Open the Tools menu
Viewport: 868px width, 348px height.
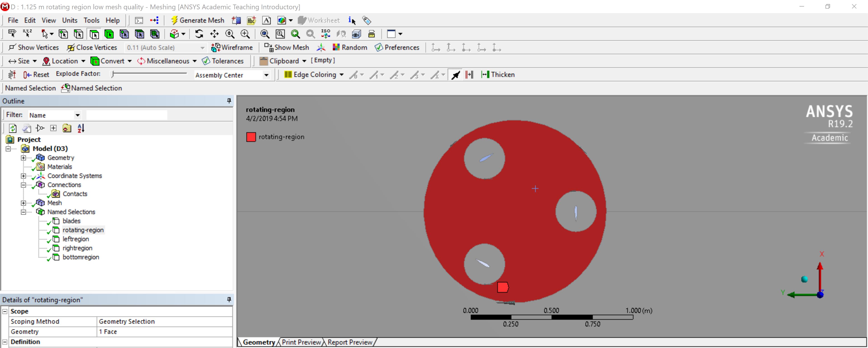(x=91, y=20)
